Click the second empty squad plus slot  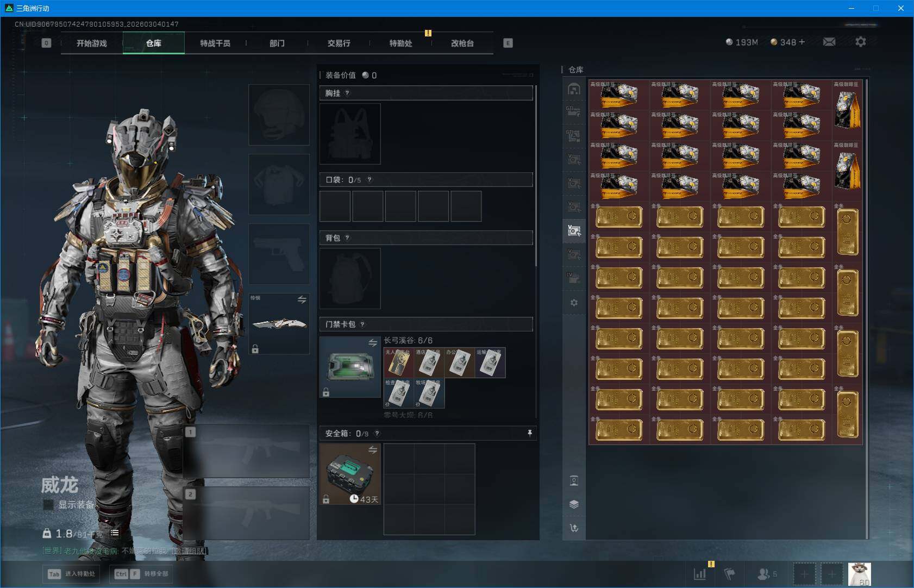pos(831,574)
